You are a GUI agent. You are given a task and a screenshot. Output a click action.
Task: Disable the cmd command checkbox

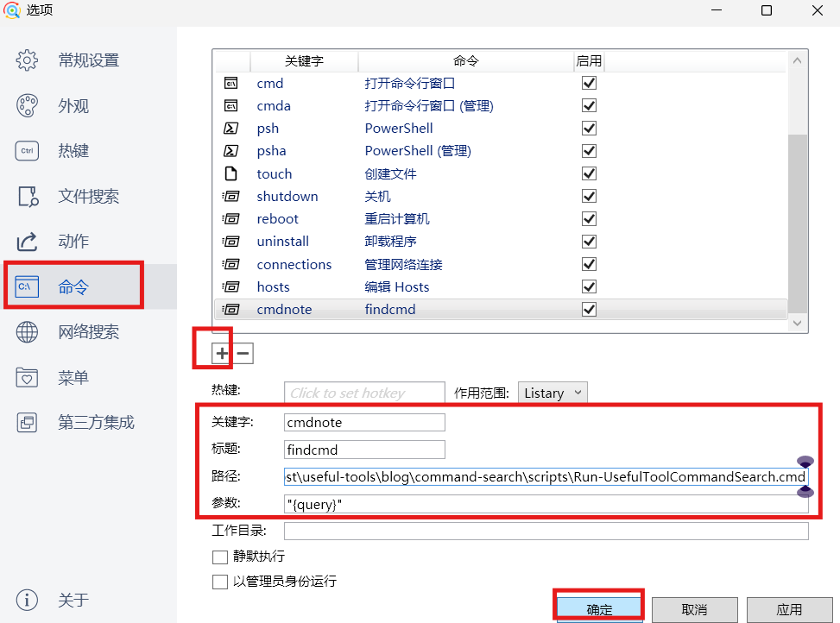(590, 84)
